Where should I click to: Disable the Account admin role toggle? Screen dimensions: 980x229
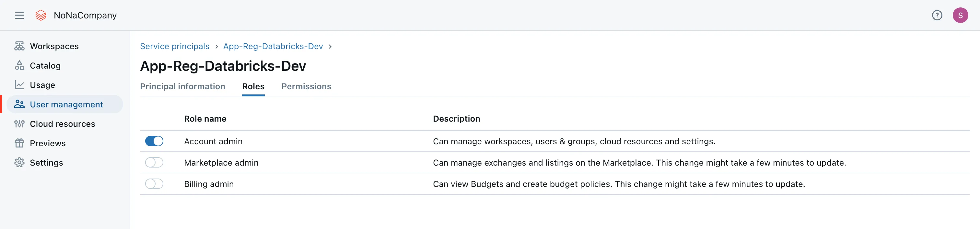click(154, 141)
